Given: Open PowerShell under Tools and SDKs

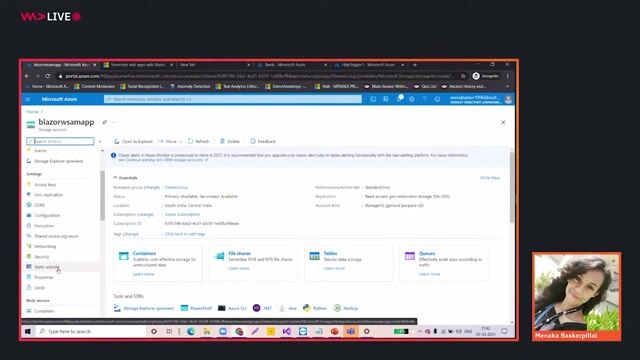Looking at the screenshot, I should 196,308.
